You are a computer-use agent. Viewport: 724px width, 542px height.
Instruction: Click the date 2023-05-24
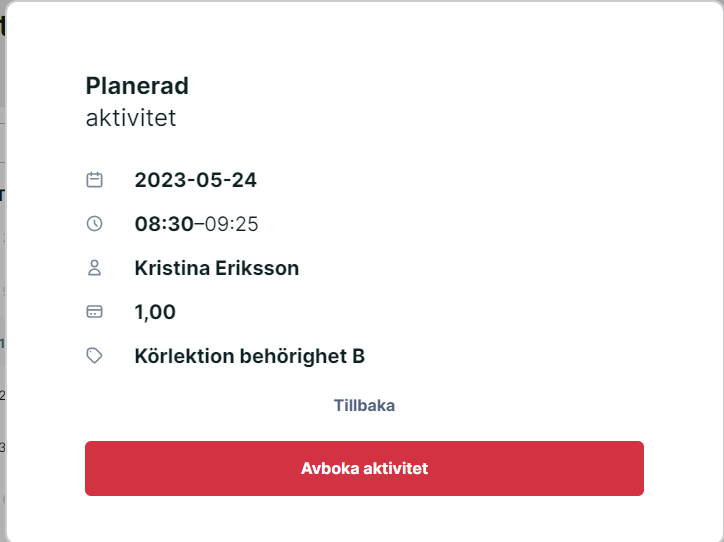195,180
